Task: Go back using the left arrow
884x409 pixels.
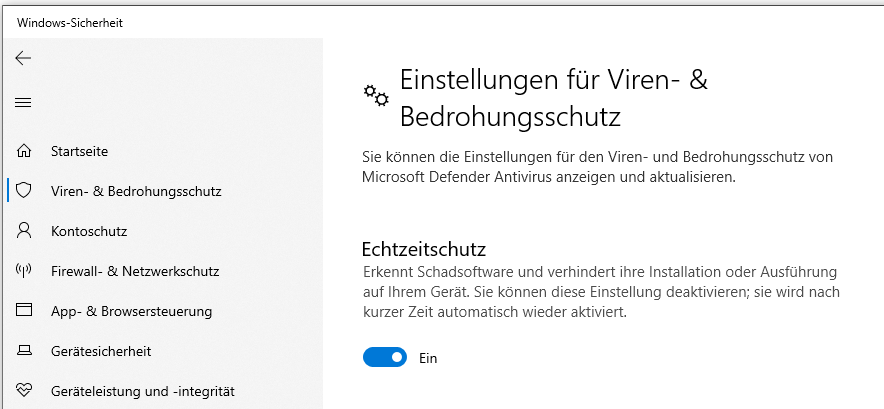Action: click(23, 58)
